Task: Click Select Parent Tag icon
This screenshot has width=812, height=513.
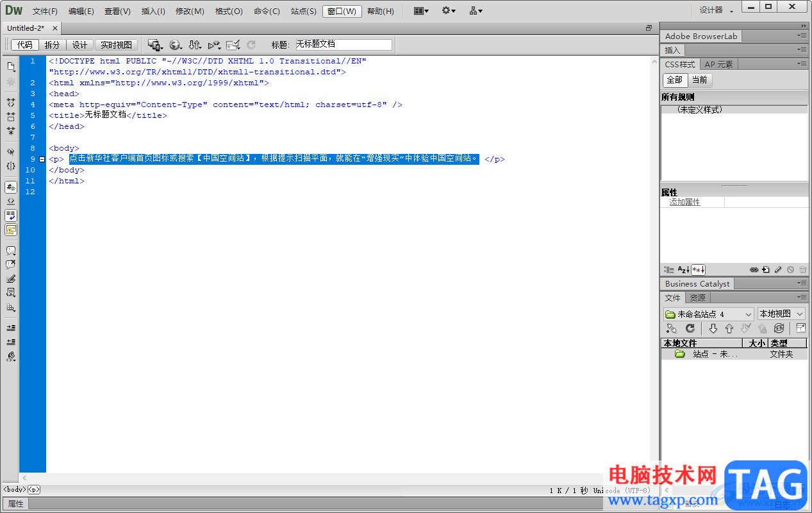Action: coord(11,152)
